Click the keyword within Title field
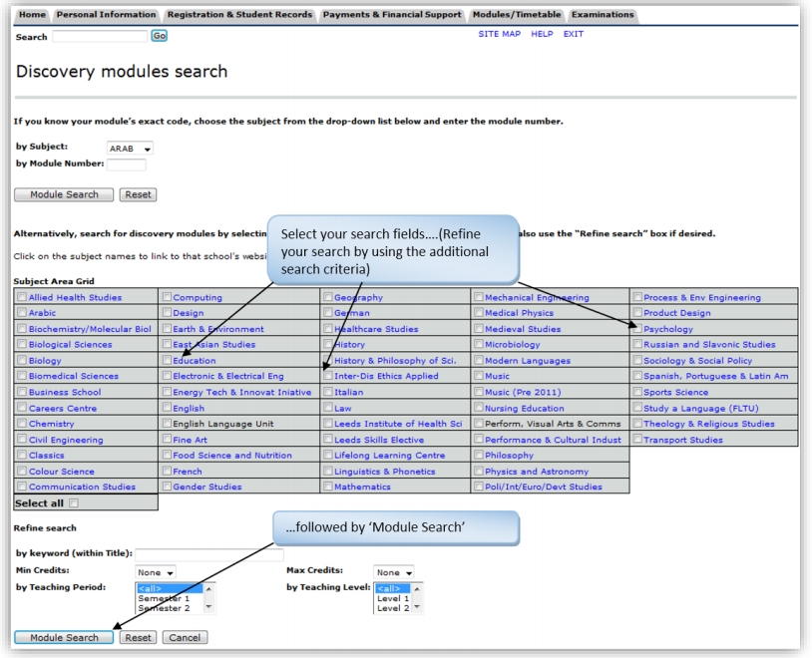812x658 pixels. [x=209, y=555]
